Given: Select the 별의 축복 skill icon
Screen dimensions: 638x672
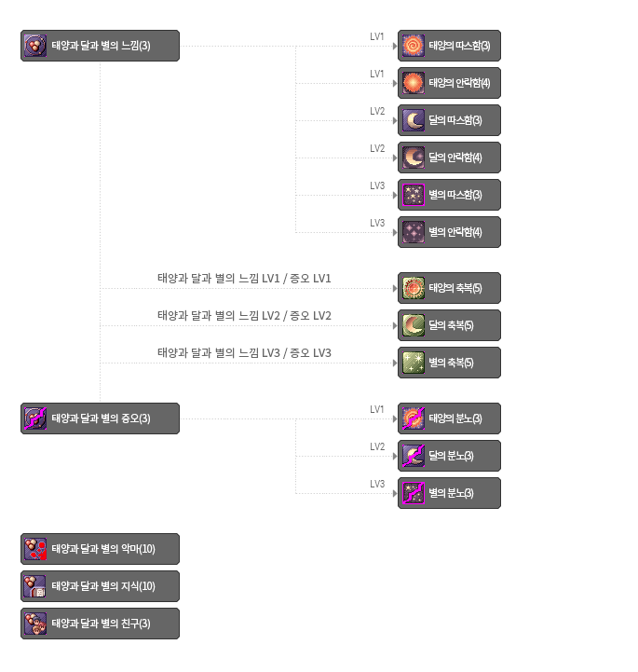Looking at the screenshot, I should tap(413, 363).
